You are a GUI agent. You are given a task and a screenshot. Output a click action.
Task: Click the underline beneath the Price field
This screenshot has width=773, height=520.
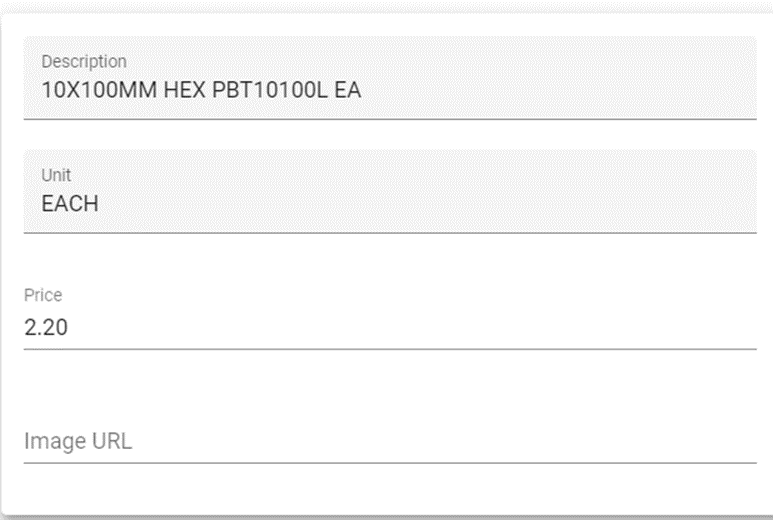coord(390,349)
